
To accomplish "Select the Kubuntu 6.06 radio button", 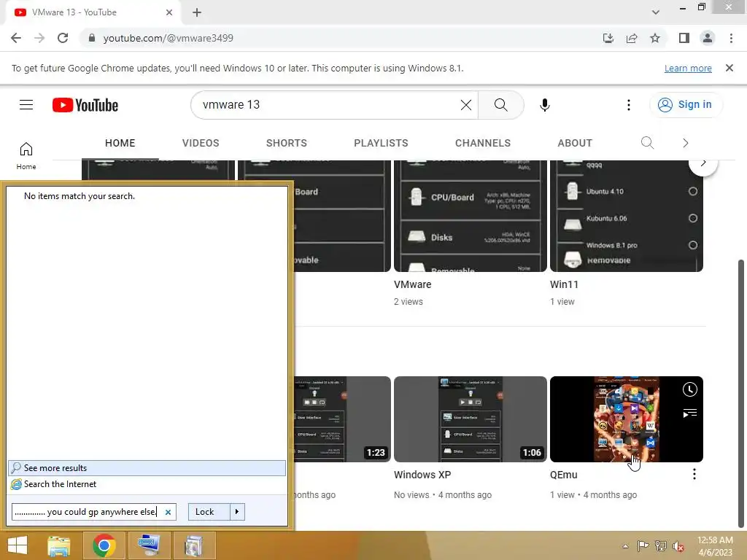I will pyautogui.click(x=693, y=218).
